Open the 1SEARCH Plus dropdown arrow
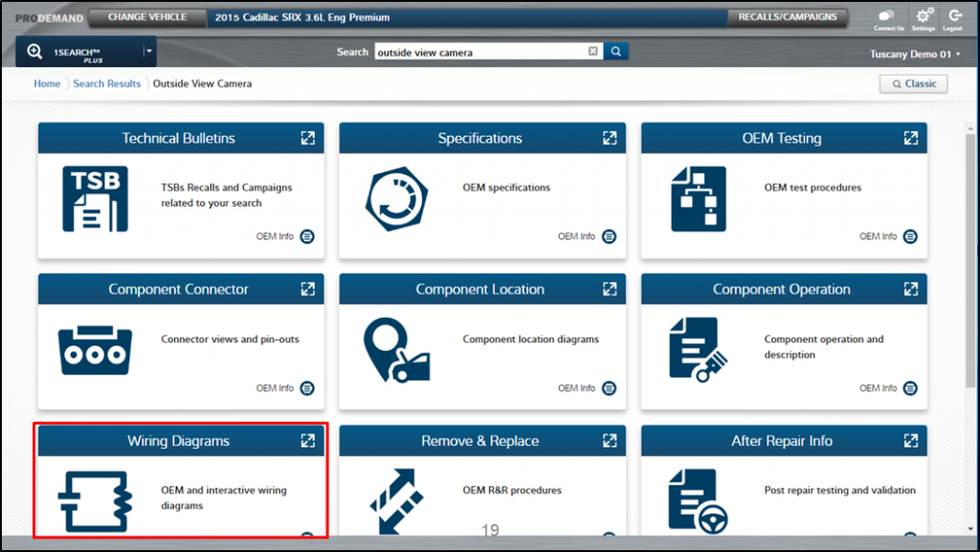Screen dimensions: 980x552 (x=148, y=52)
